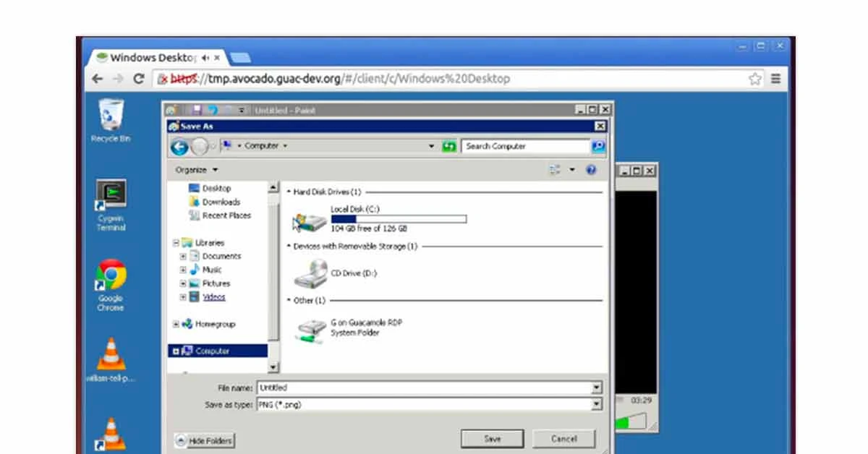Click the Undo icon in Paint's title bar
Viewport: 868px width, 454px height.
click(x=213, y=110)
